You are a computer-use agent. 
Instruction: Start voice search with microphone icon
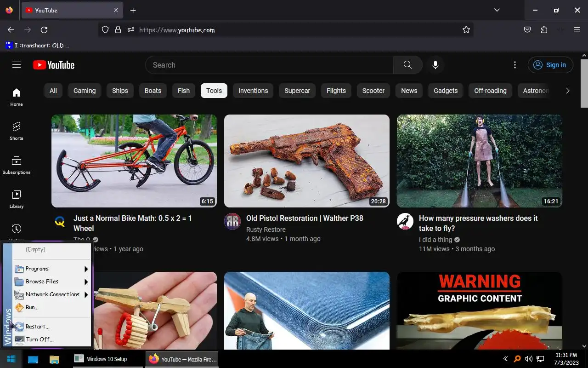[435, 65]
